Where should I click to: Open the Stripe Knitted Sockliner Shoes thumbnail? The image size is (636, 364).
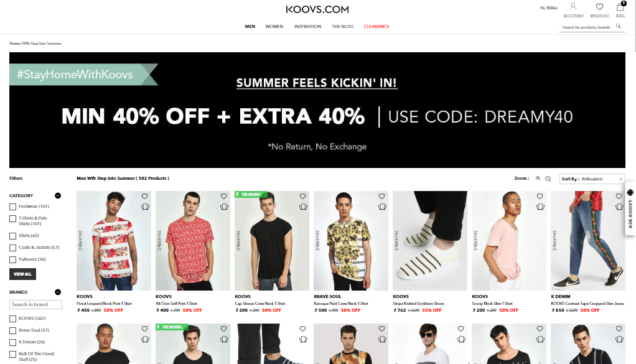pyautogui.click(x=430, y=241)
